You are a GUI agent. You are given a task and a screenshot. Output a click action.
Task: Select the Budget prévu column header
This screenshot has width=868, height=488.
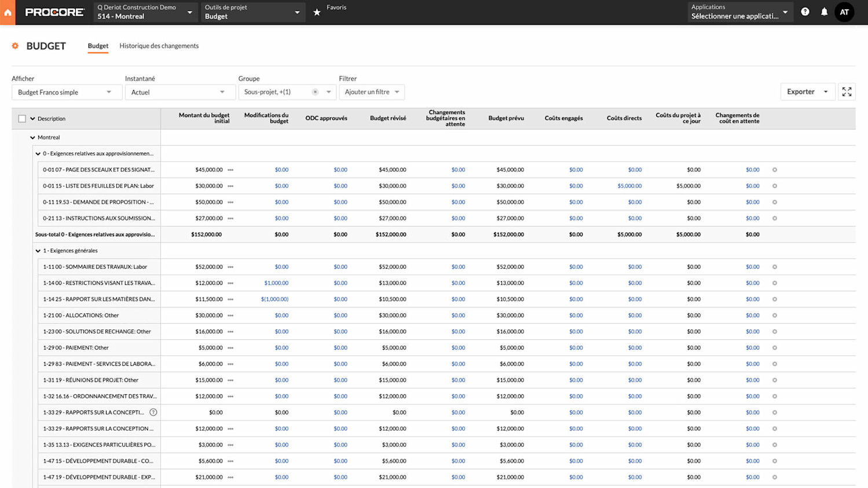(506, 118)
